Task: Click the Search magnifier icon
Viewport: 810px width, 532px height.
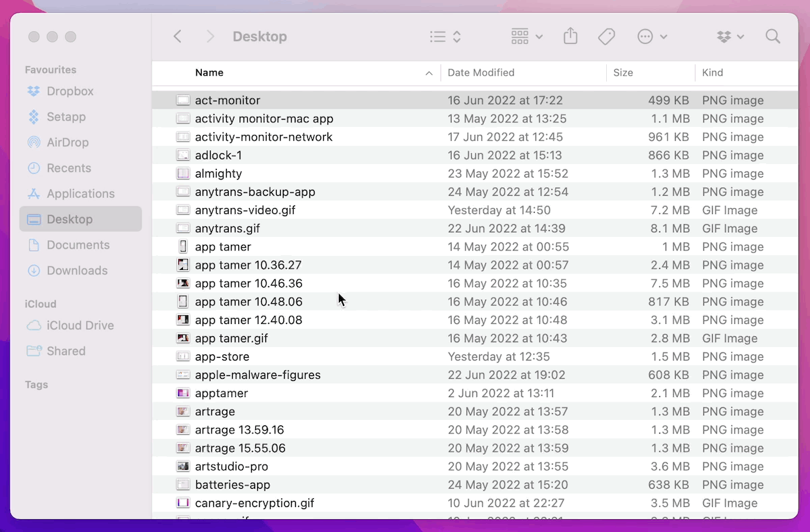Action: [773, 36]
